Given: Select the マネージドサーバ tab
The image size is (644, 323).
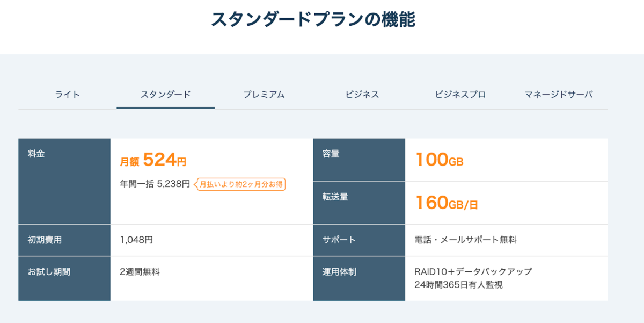Looking at the screenshot, I should coord(559,95).
